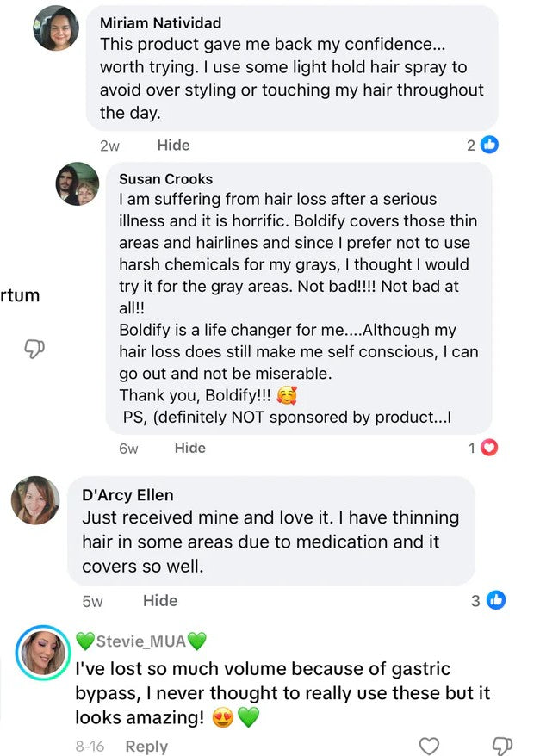This screenshot has height=756, width=540.
Task: Open Susan Crooks' profile name link
Action: 165,178
